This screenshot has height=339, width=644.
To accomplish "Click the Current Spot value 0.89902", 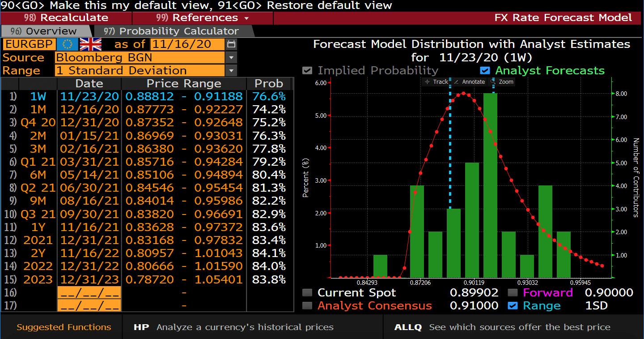I will [474, 293].
